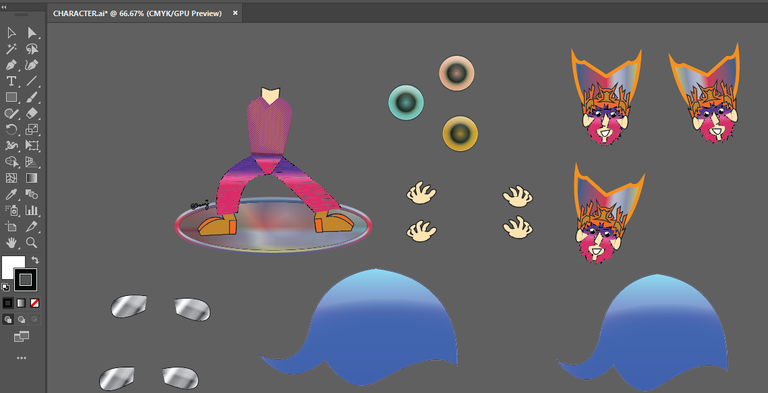
Task: Select the Zoom magnifier tool
Action: 32,243
